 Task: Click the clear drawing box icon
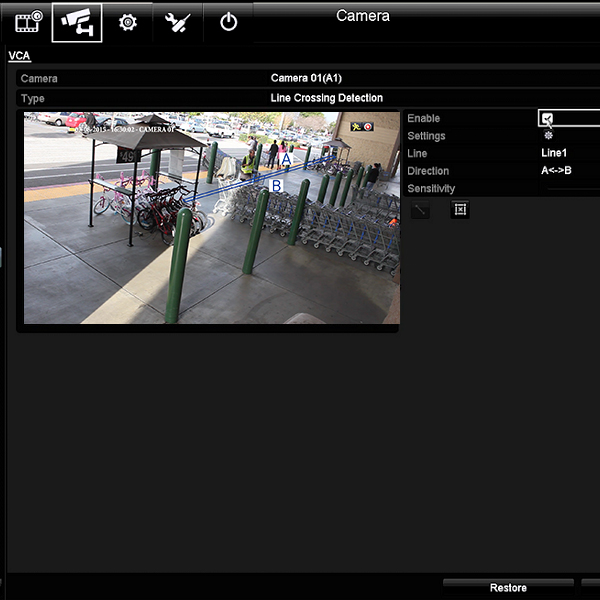click(460, 209)
